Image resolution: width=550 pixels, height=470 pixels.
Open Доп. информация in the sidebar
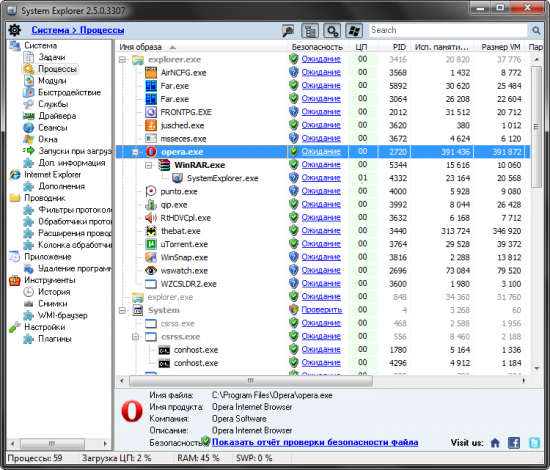click(72, 163)
